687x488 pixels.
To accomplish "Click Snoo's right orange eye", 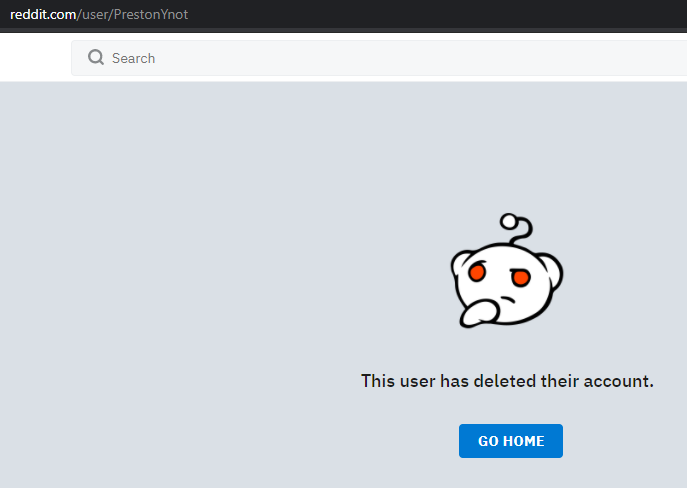I will point(521,278).
